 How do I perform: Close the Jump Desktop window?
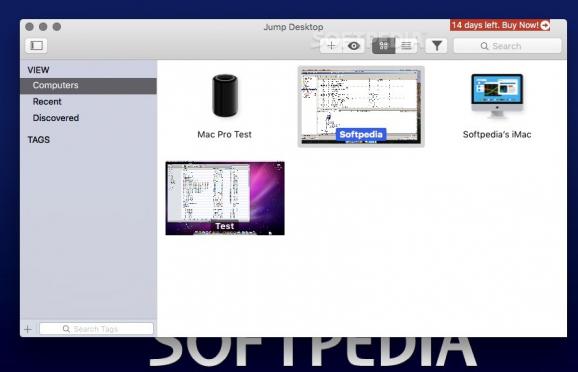coord(29,27)
